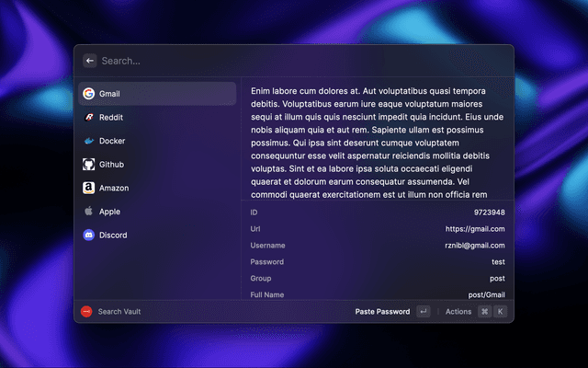This screenshot has width=588, height=368.
Task: Click the Password value test
Action: tap(498, 262)
